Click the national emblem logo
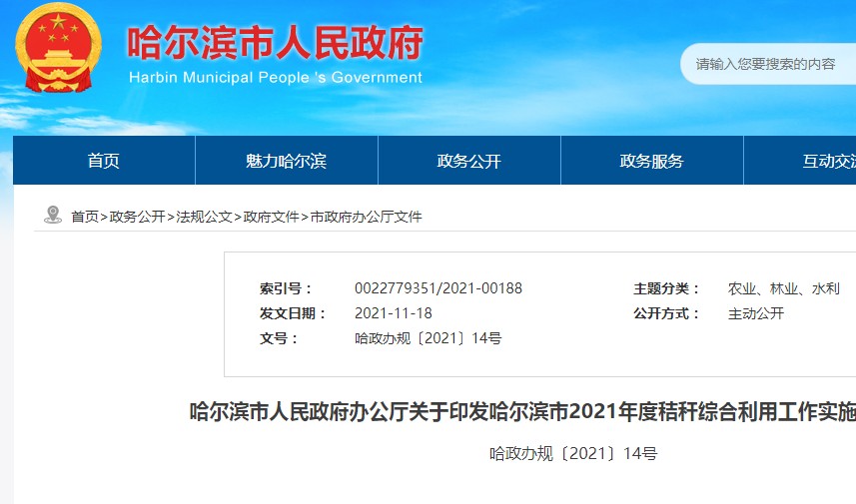The image size is (856, 504). (x=58, y=48)
